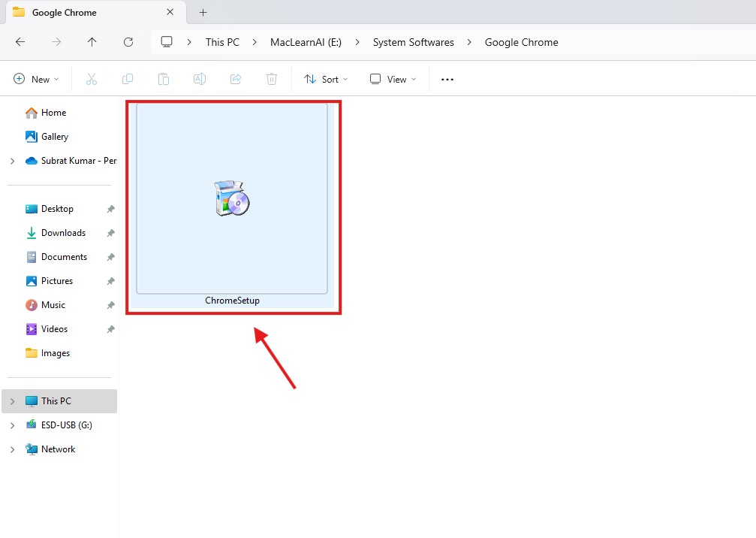This screenshot has width=756, height=538.
Task: Open the New item dropdown
Action: tap(36, 79)
